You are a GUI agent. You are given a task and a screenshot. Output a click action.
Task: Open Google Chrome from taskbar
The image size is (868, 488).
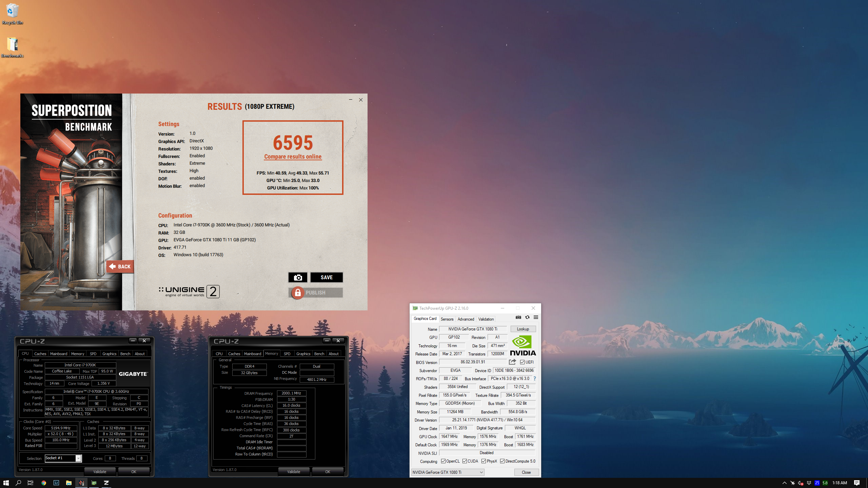44,483
